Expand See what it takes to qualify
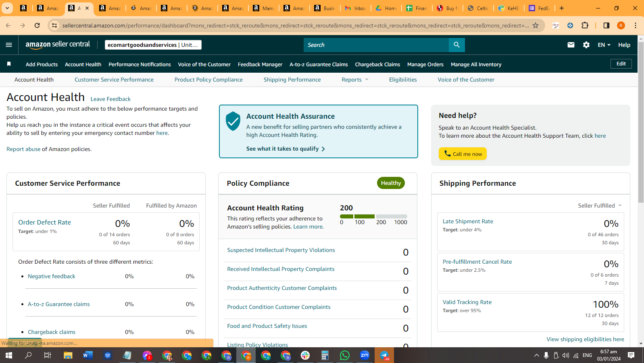The image size is (644, 363). [286, 149]
